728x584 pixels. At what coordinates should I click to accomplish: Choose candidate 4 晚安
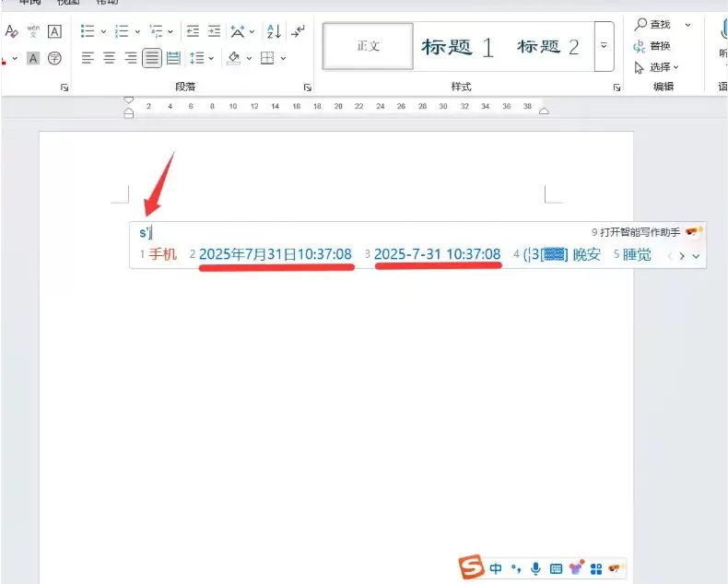(557, 254)
